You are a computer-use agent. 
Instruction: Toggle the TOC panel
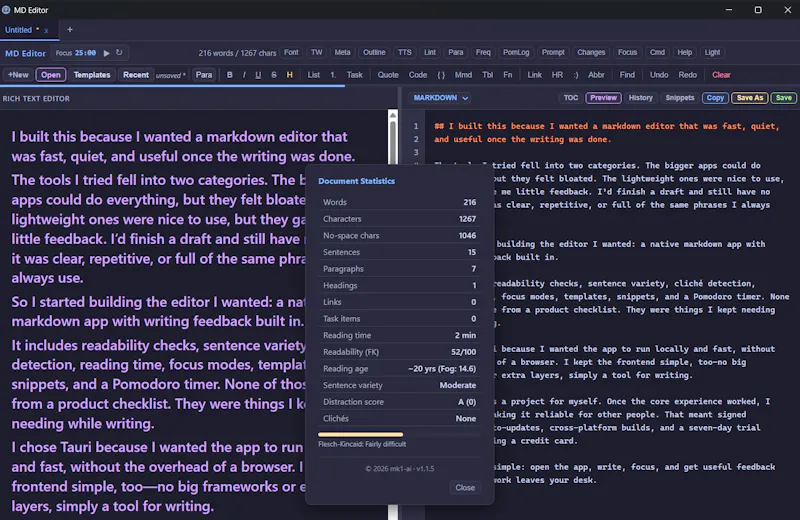pyautogui.click(x=571, y=98)
